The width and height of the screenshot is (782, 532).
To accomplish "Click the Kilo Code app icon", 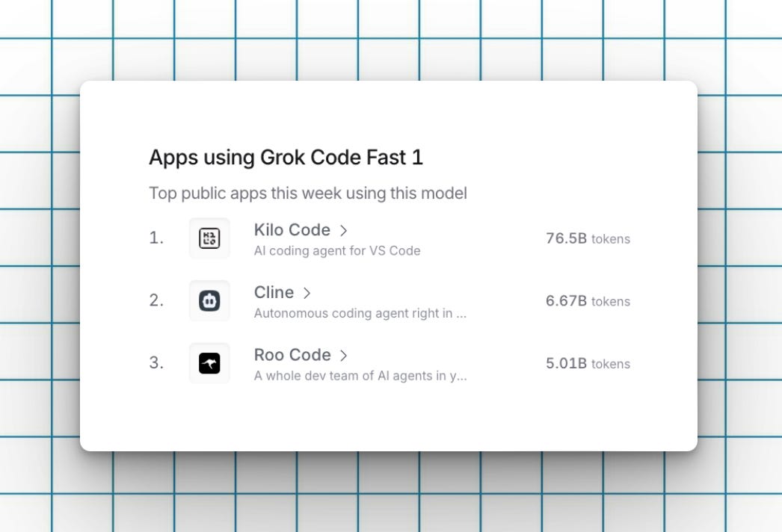I will click(x=209, y=238).
